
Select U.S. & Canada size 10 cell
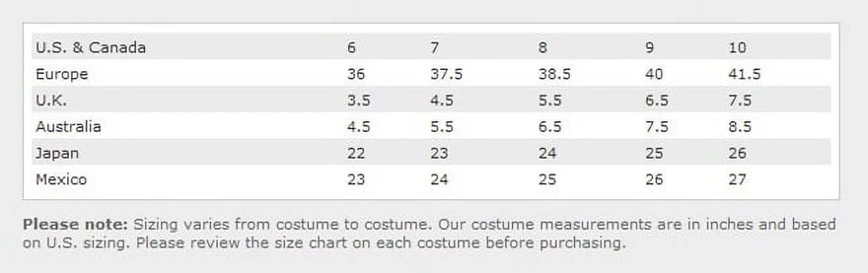click(x=737, y=48)
